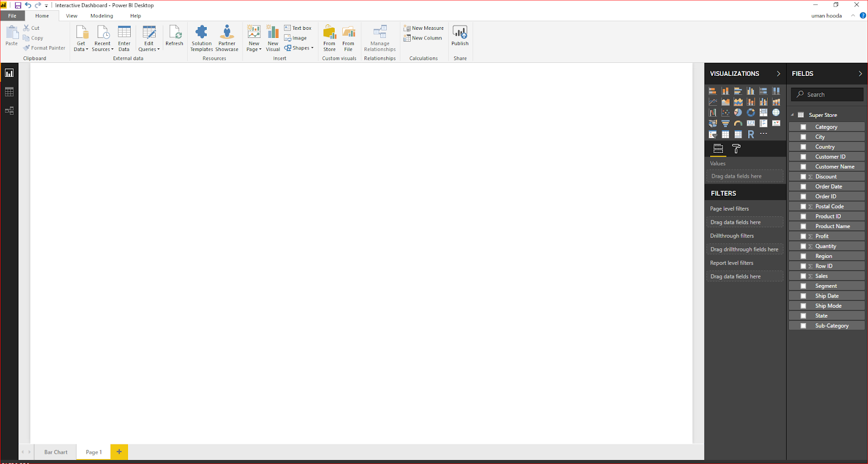Screen dimensions: 868x464
Task: Click the Fields search box
Action: 827,94
